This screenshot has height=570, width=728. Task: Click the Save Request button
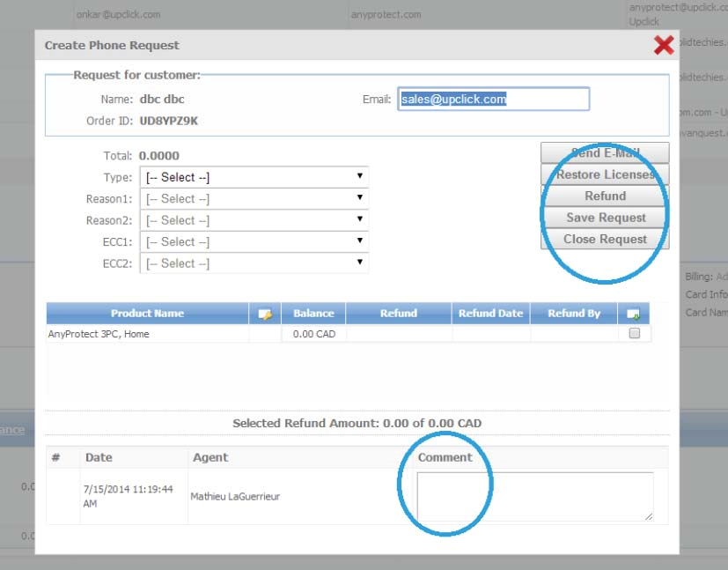point(604,217)
